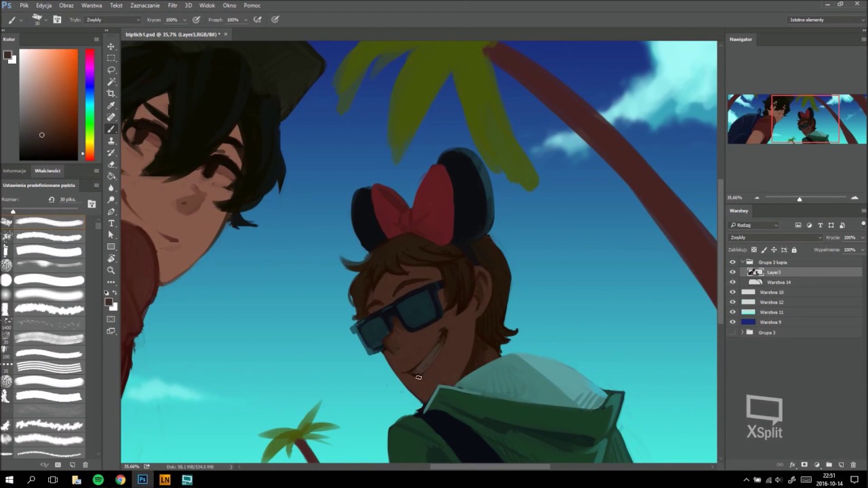Open the Zwykły blend mode dropdown in layers

(776, 238)
